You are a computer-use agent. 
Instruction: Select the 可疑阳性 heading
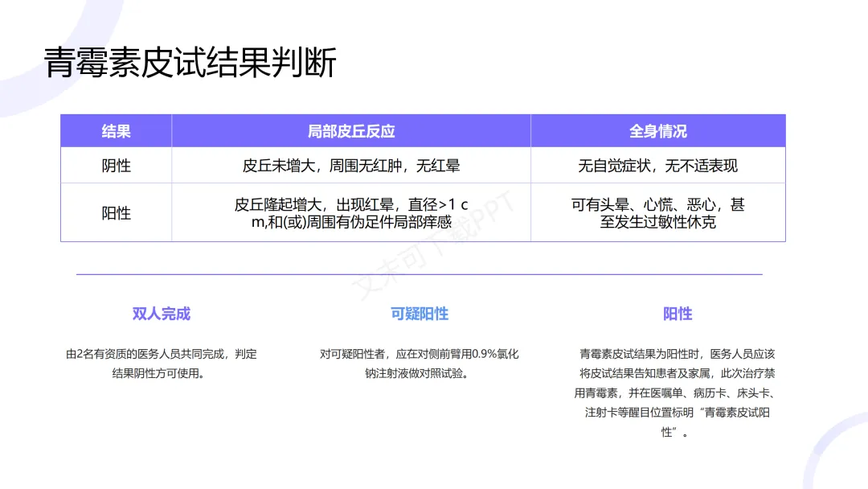click(x=419, y=314)
